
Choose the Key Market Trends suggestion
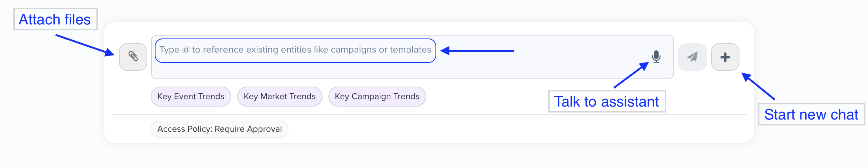click(279, 97)
